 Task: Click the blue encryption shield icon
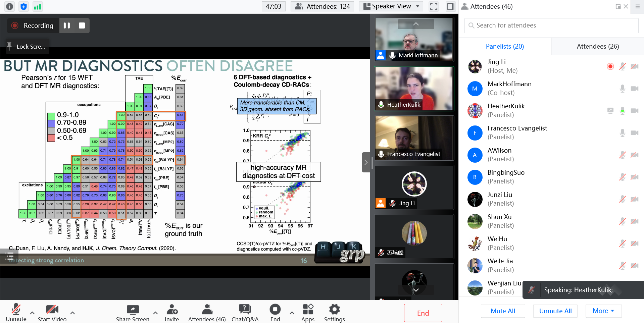point(23,6)
